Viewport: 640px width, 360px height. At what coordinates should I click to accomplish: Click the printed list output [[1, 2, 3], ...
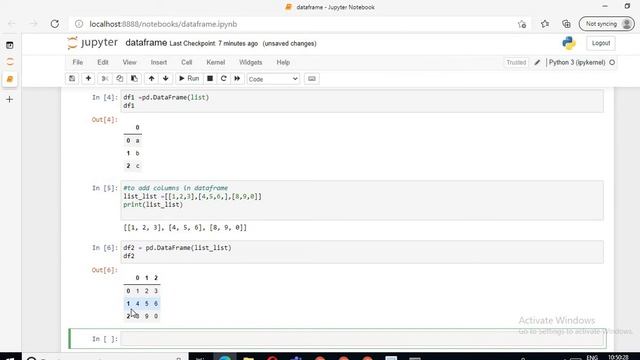185,228
